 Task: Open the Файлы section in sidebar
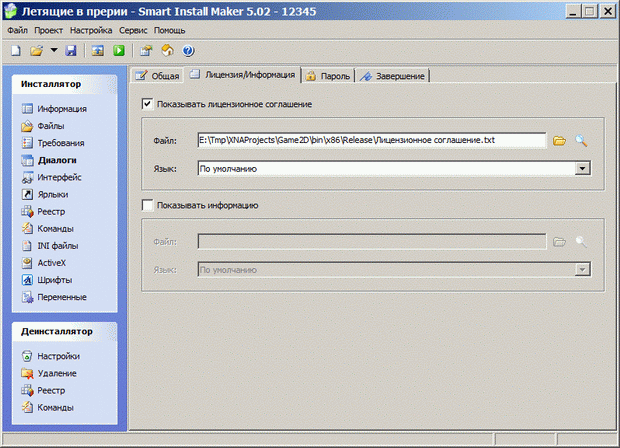[52, 126]
